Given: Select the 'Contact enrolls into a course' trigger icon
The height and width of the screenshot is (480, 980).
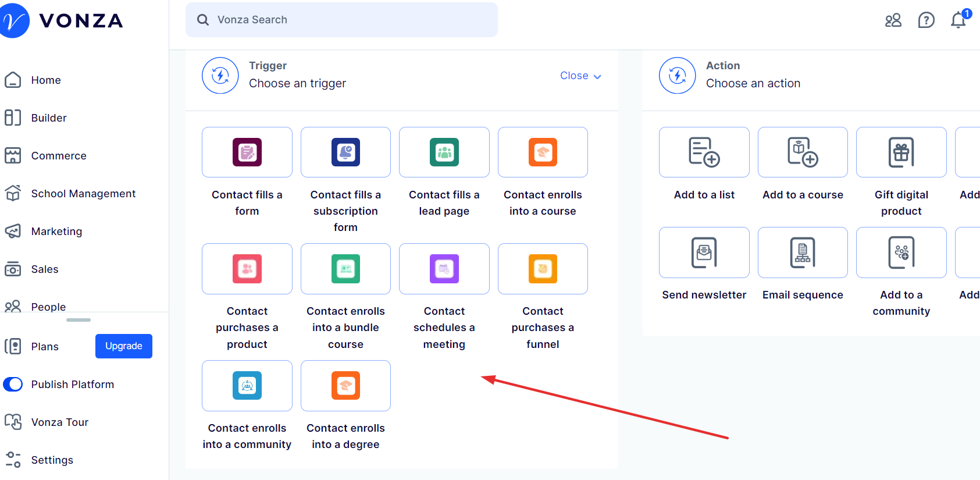Looking at the screenshot, I should coord(543,152).
